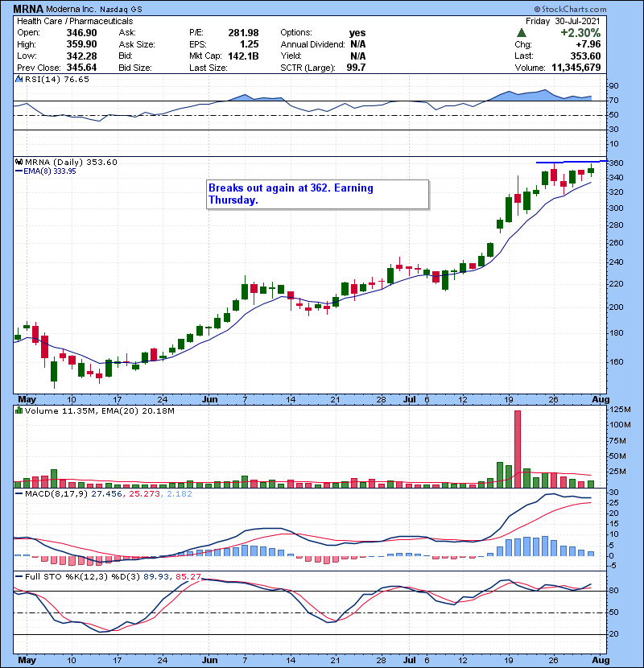Viewport: 644px width, 668px height.
Task: Click the SCTR (Large) value 99.7
Action: [356, 68]
